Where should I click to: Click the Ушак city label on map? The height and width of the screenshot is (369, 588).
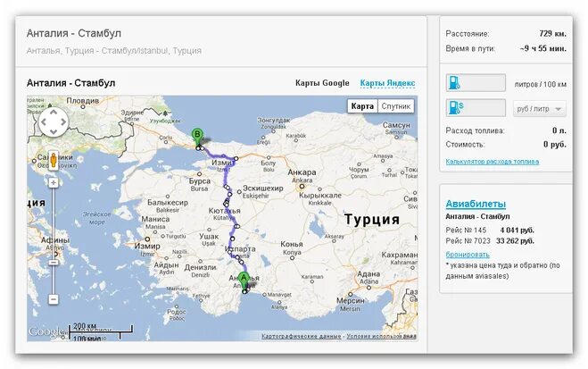coord(209,237)
